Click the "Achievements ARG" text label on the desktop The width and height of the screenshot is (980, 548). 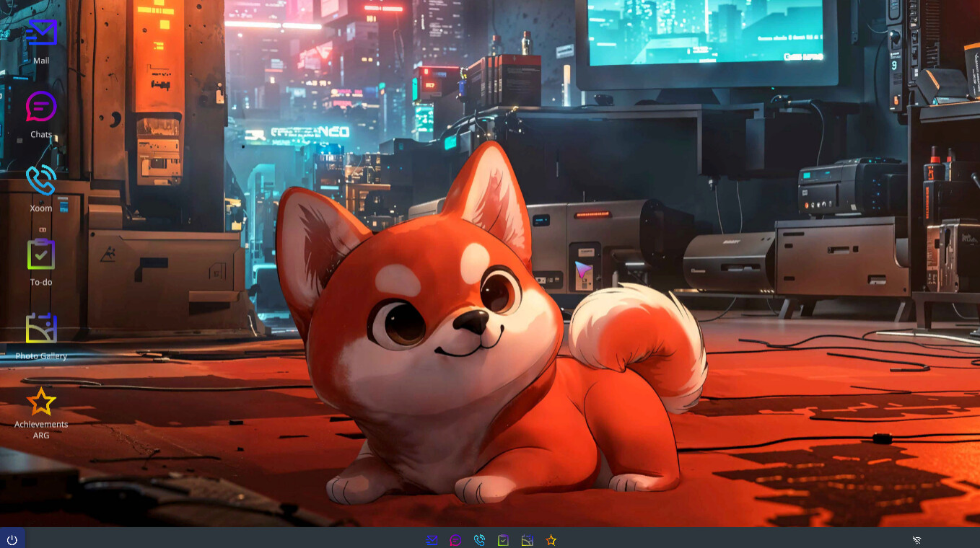click(41, 430)
